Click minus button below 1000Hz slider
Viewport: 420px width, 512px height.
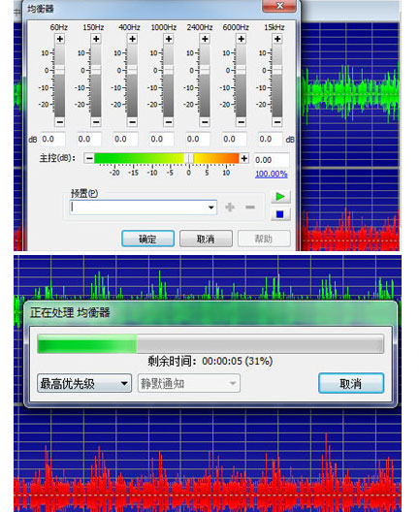pyautogui.click(x=169, y=122)
